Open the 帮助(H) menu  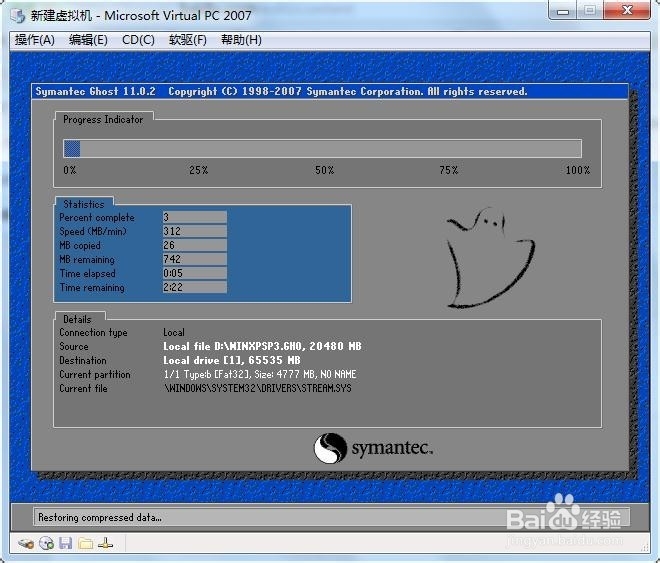[241, 40]
